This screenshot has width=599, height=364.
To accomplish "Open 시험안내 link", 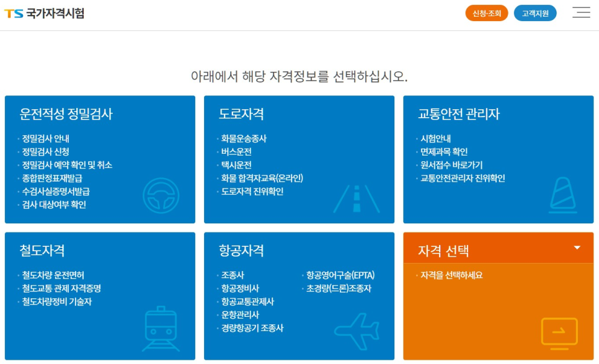I will (x=435, y=139).
